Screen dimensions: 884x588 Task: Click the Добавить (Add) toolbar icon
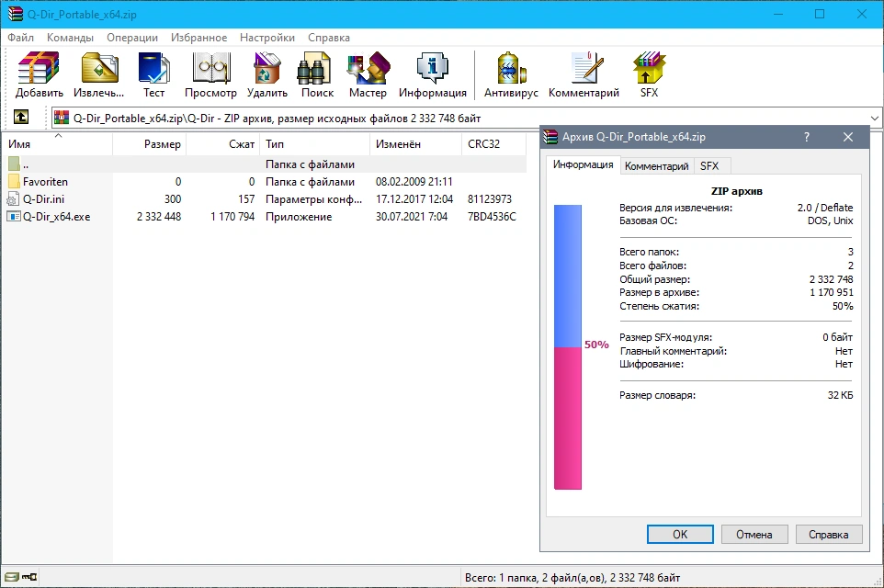(39, 75)
